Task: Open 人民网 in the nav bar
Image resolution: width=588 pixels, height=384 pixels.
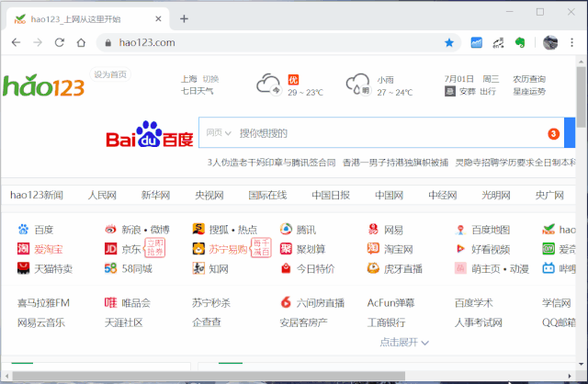Action: pos(102,195)
